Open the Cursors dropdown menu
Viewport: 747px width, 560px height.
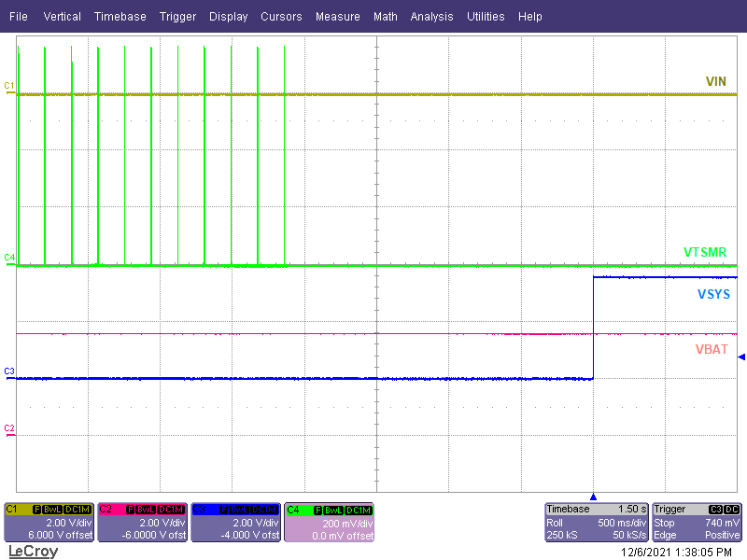pos(281,16)
